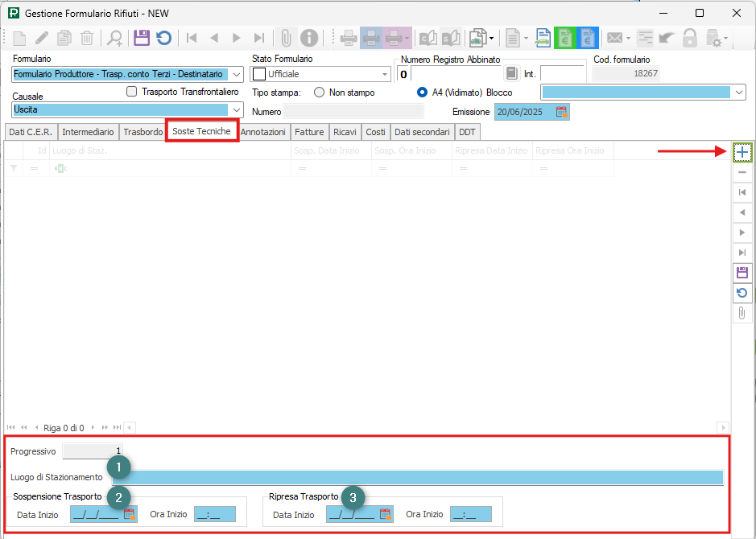
Task: Click the blue euro document icon
Action: point(587,38)
